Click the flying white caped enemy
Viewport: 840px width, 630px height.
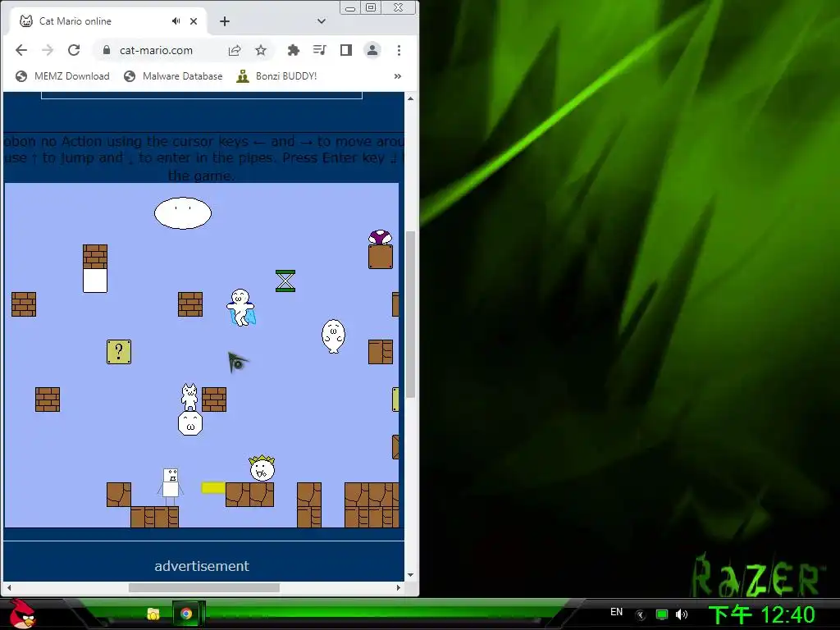[x=241, y=308]
